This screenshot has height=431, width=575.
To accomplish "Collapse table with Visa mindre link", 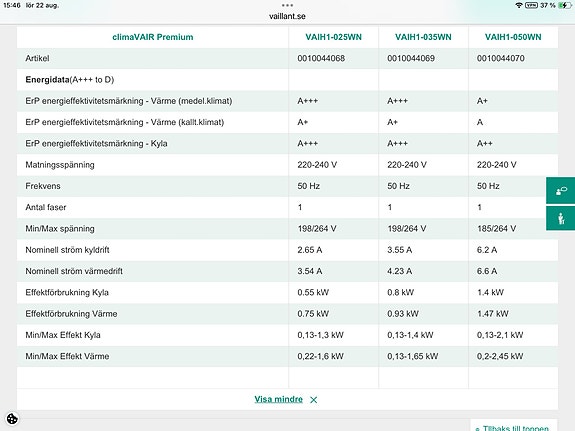I will tap(279, 399).
